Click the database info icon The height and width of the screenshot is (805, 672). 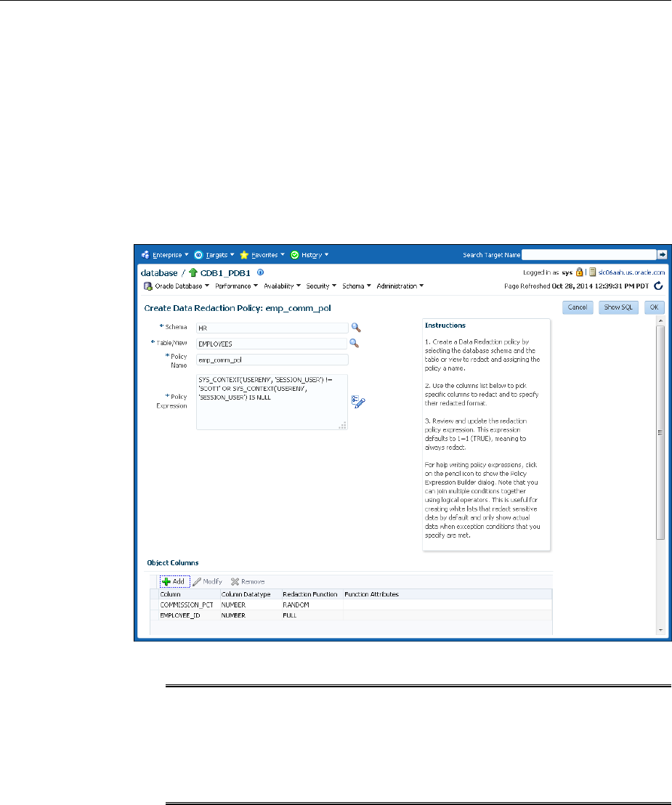(x=260, y=272)
